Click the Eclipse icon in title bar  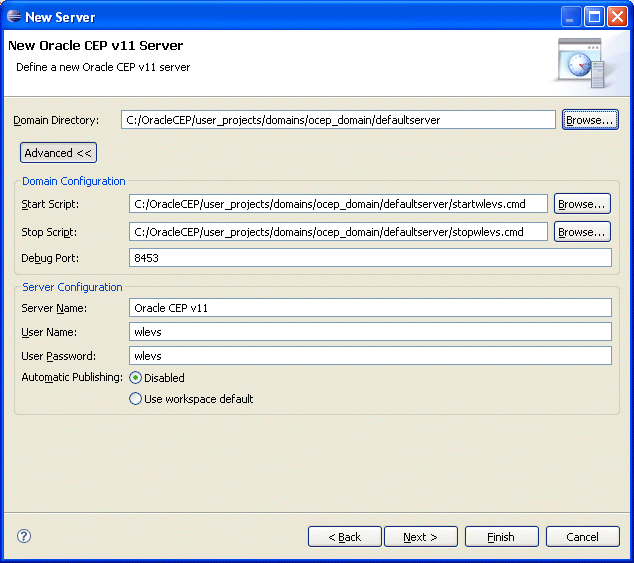click(x=14, y=17)
